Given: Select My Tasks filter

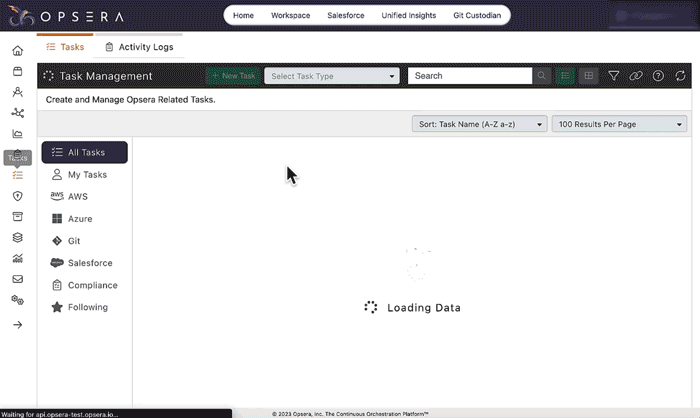Looking at the screenshot, I should pyautogui.click(x=84, y=175).
